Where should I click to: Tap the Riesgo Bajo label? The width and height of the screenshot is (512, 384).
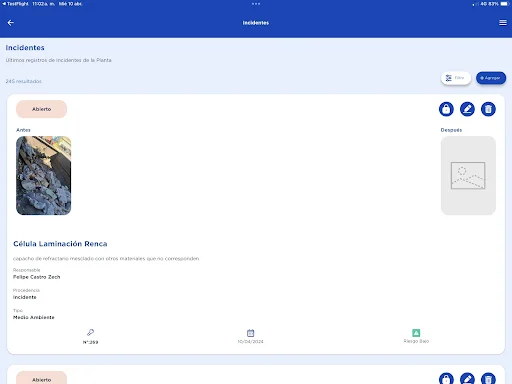pyautogui.click(x=416, y=341)
